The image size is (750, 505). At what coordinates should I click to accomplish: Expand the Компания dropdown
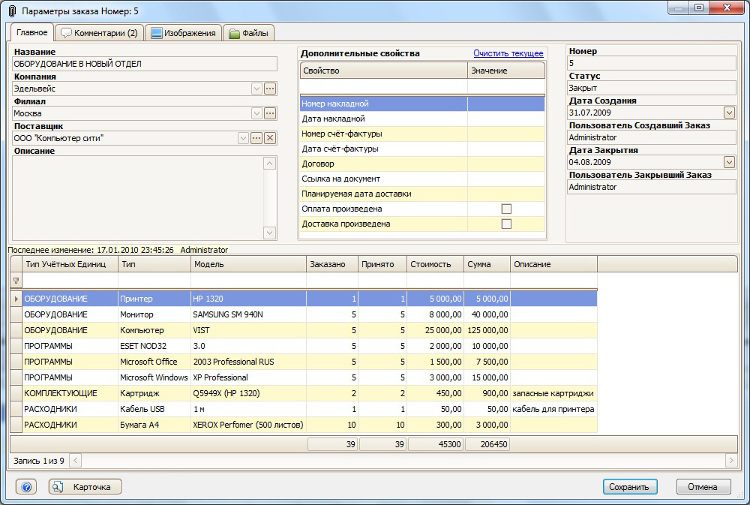pos(256,89)
